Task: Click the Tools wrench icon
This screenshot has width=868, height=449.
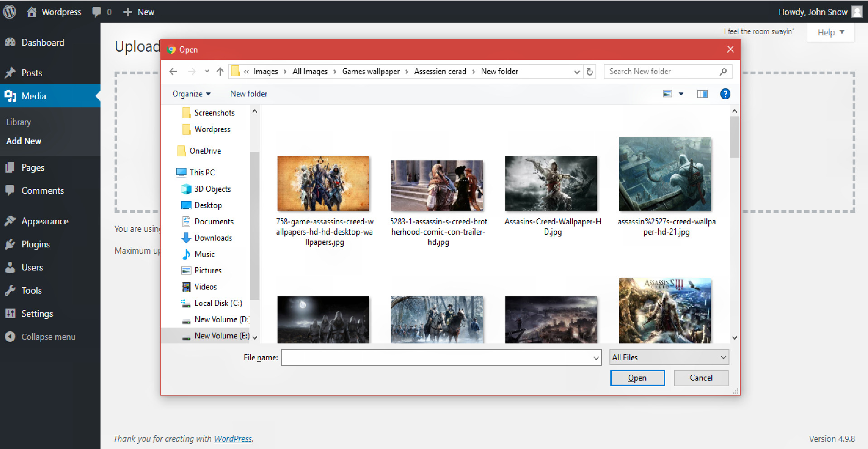Action: pyautogui.click(x=10, y=290)
